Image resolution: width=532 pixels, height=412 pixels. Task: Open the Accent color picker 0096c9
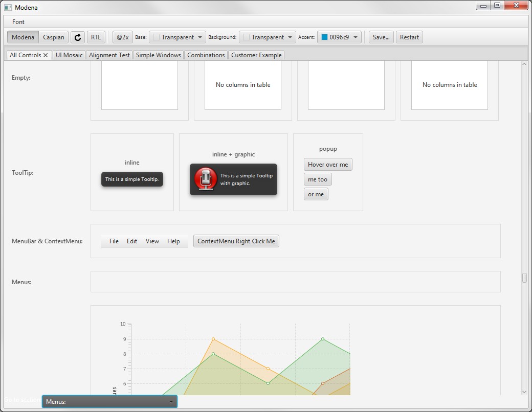[340, 37]
